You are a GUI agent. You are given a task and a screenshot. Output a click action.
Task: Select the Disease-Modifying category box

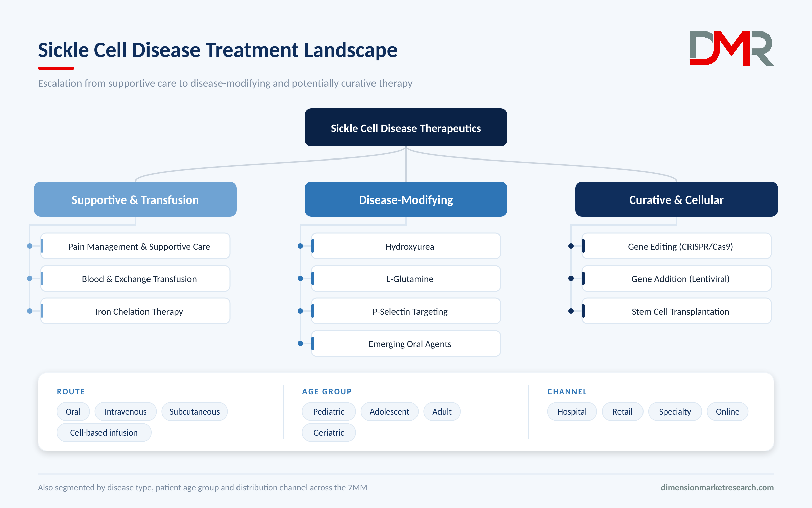click(406, 199)
